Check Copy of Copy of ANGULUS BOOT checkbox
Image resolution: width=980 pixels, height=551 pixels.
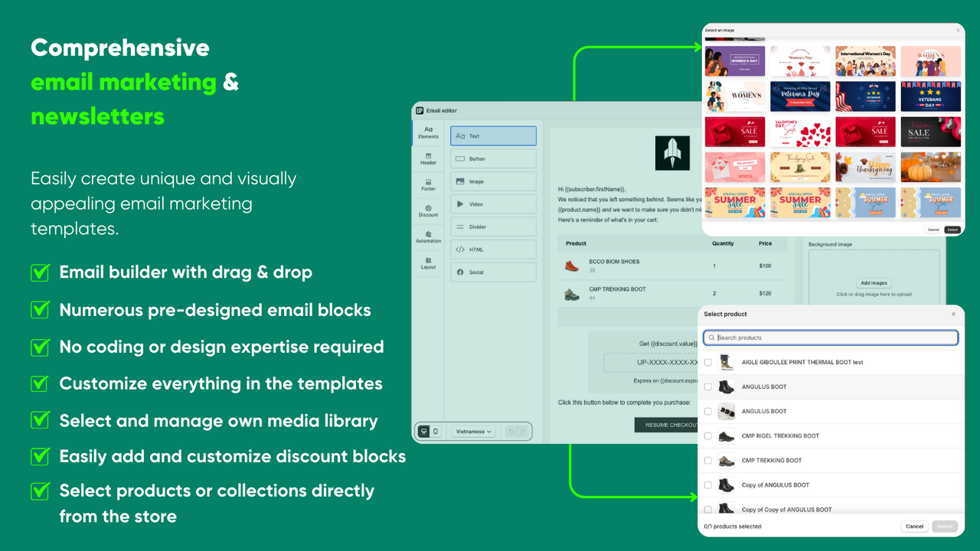click(708, 510)
